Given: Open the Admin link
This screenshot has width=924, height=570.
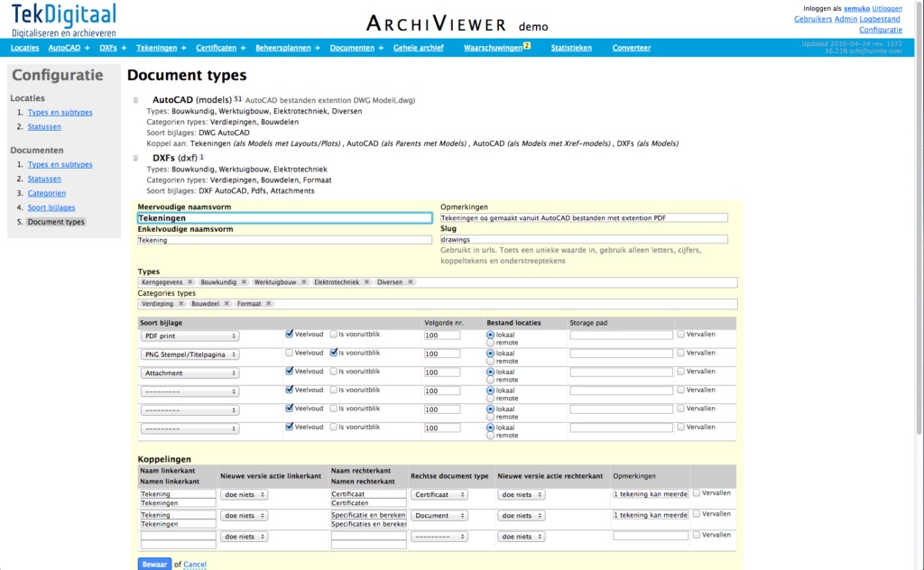Looking at the screenshot, I should 845,19.
